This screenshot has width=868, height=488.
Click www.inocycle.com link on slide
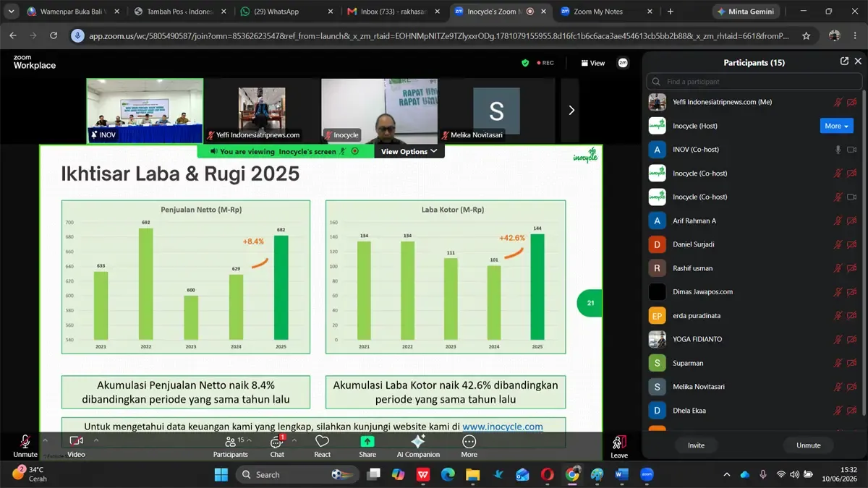(503, 427)
